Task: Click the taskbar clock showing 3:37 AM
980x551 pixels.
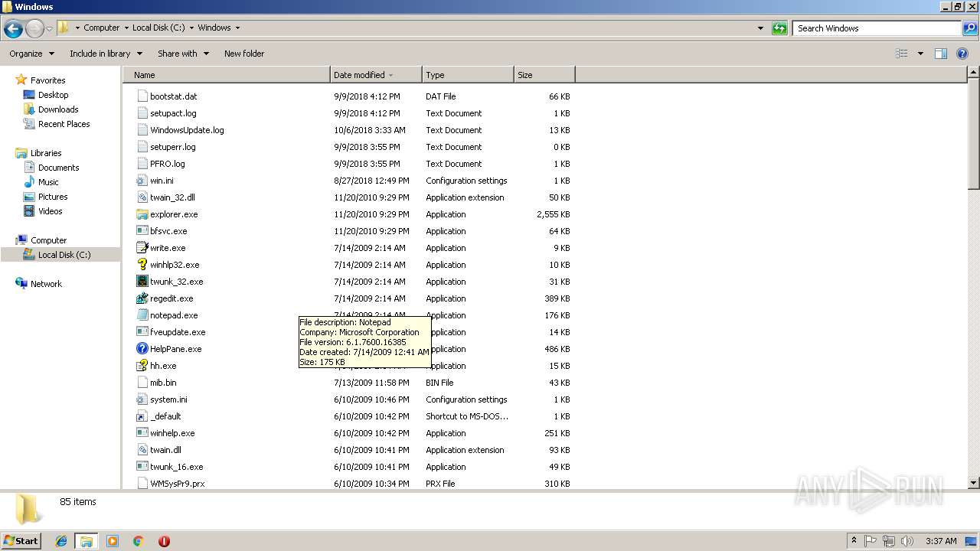Action: pyautogui.click(x=941, y=541)
